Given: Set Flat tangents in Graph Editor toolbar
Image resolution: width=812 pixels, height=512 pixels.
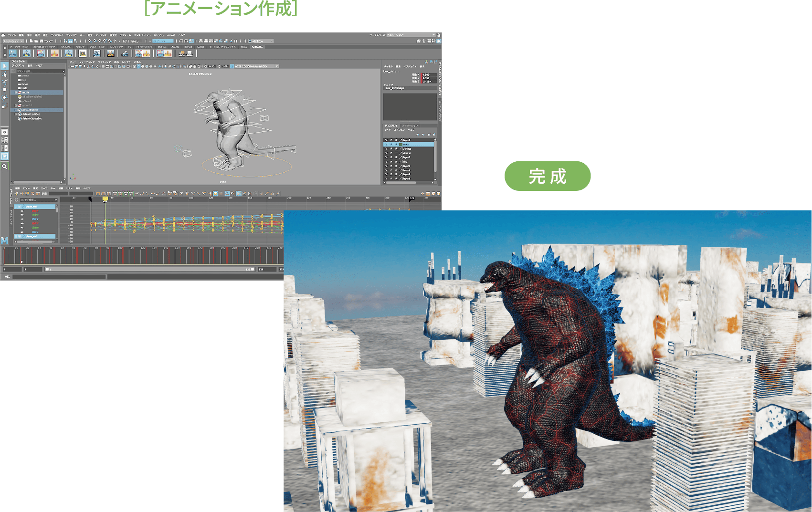Looking at the screenshot, I should click(153, 193).
